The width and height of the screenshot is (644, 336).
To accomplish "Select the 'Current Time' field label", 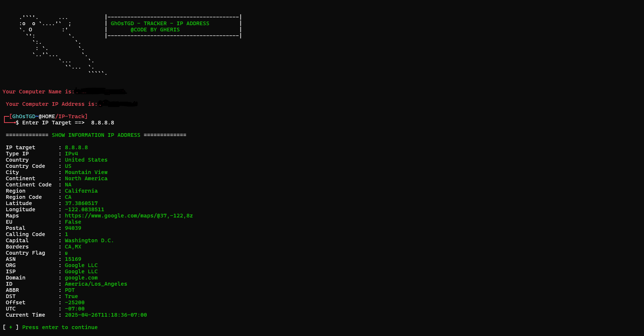I will (26, 315).
